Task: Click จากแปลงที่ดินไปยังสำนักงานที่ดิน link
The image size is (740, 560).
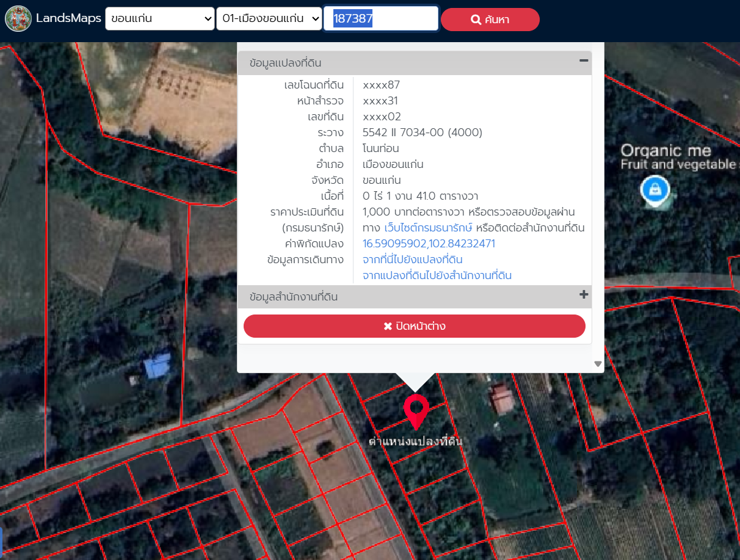Action: click(437, 275)
